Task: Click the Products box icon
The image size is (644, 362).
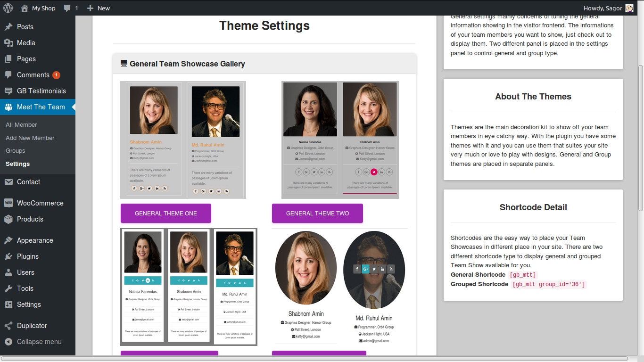Action: coord(8,219)
